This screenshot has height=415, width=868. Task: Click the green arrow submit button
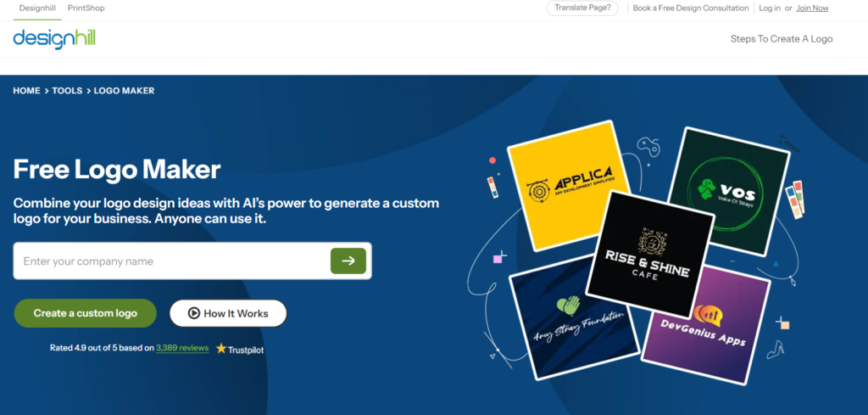pyautogui.click(x=348, y=261)
